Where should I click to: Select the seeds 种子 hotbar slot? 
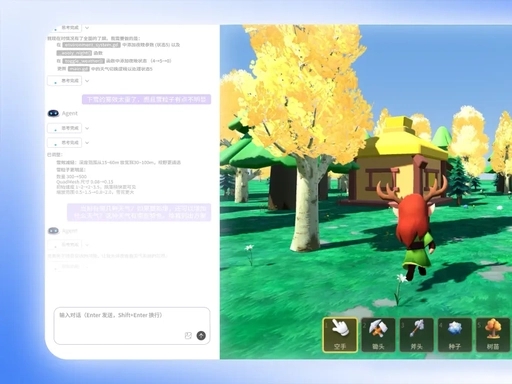point(455,335)
